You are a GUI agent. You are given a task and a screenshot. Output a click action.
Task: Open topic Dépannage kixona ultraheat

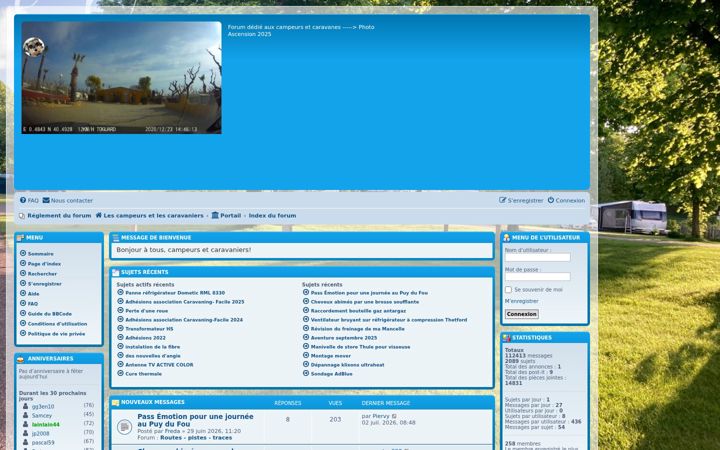coord(348,365)
